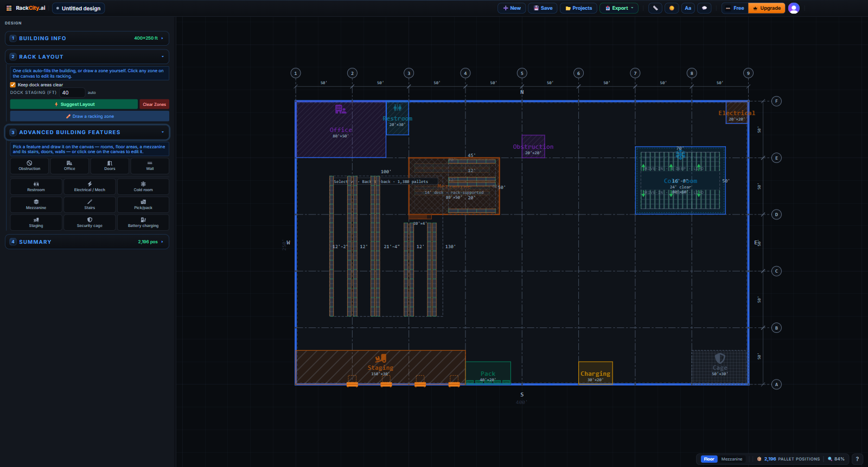Select the Battery charging feature tool

(143, 223)
